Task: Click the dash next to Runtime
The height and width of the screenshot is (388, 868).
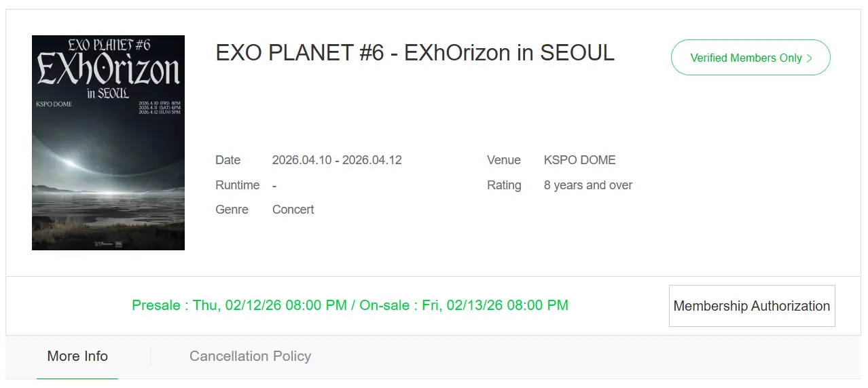Action: click(x=274, y=185)
